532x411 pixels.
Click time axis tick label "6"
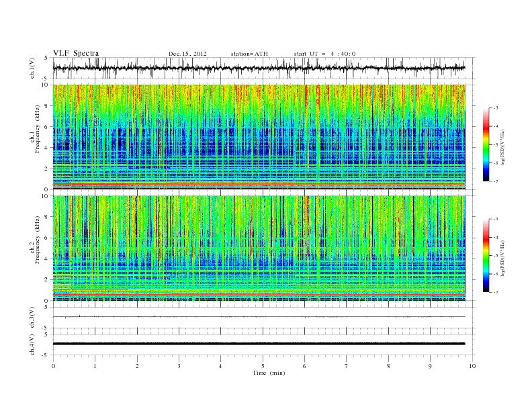point(304,366)
